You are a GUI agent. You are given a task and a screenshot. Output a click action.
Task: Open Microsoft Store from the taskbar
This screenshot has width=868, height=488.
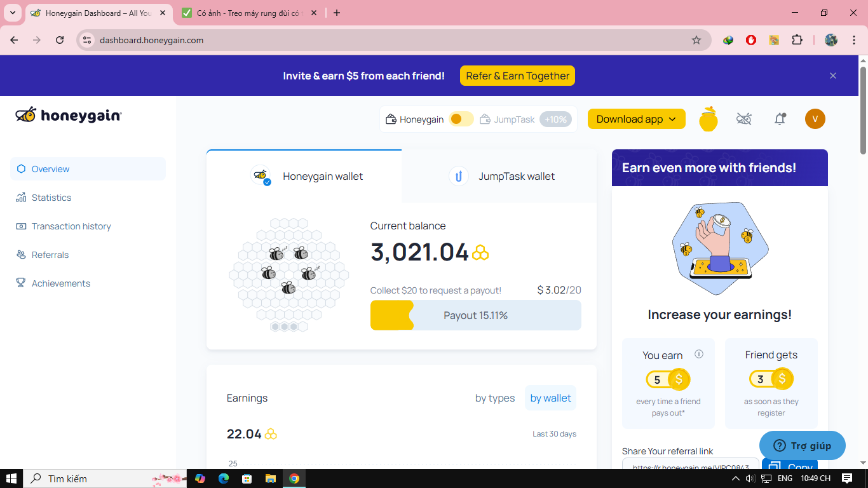[247, 478]
